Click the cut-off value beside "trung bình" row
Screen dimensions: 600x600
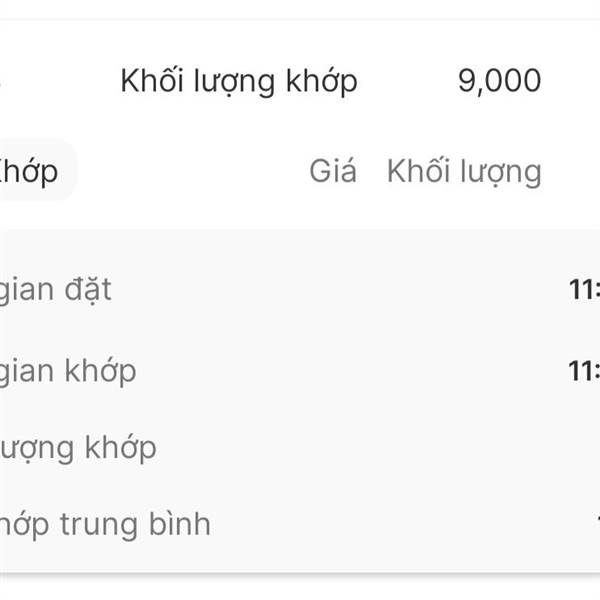tap(597, 524)
